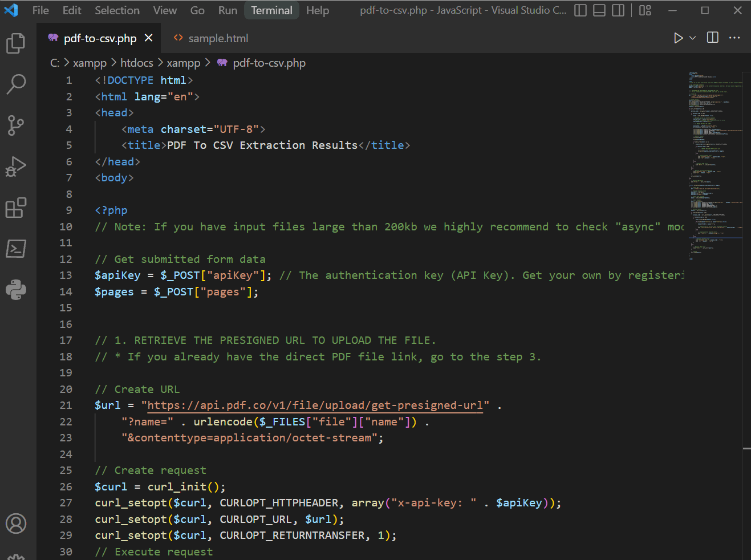Toggle the secondary side bar layout
The width and height of the screenshot is (751, 560).
click(x=618, y=10)
